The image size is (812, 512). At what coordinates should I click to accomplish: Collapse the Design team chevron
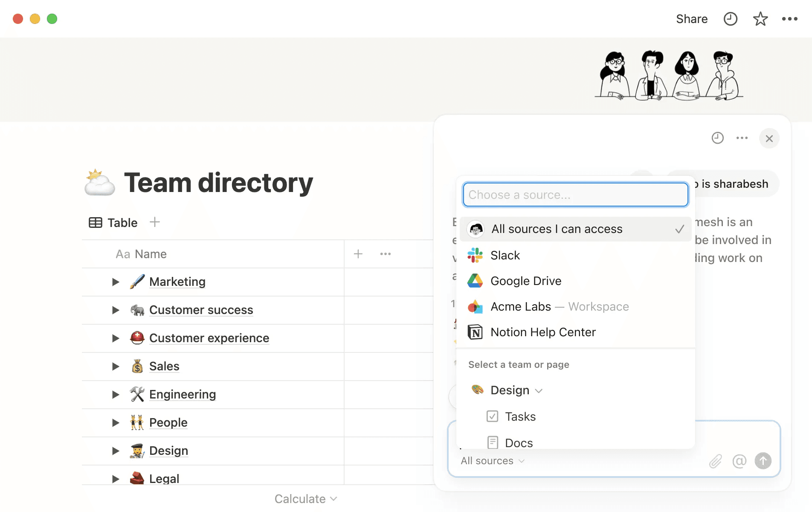click(539, 391)
